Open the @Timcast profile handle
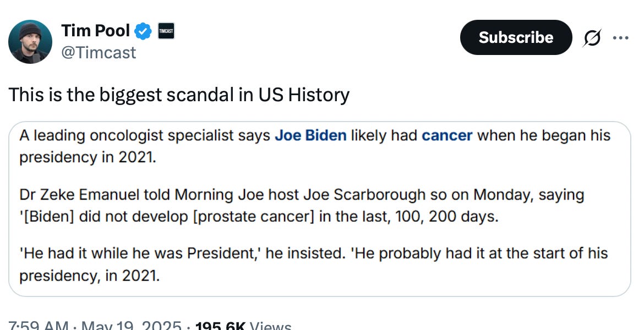 [x=99, y=52]
